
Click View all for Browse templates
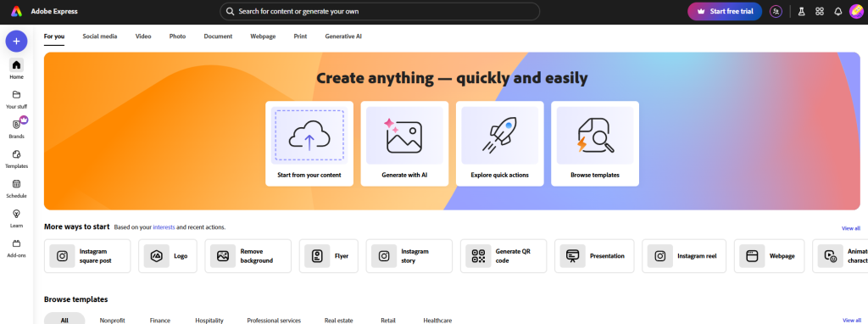click(x=851, y=320)
